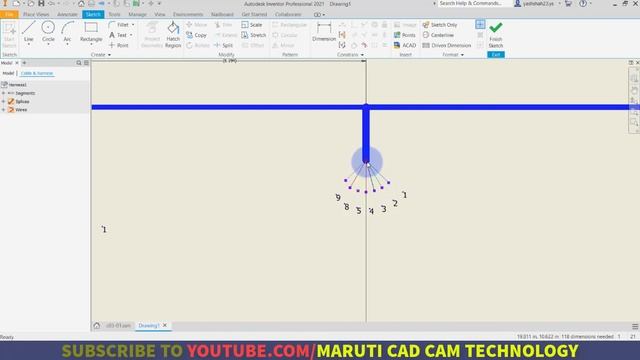
Task: Click the Scale tool
Action: tap(252, 25)
